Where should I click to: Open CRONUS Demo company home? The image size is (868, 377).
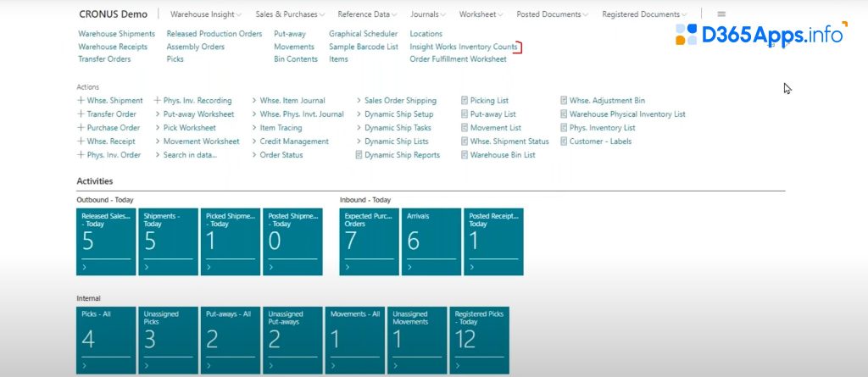[114, 14]
